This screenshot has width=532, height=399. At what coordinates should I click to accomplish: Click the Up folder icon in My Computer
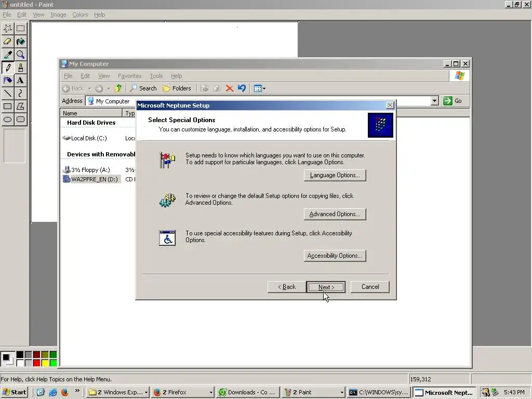pyautogui.click(x=118, y=88)
